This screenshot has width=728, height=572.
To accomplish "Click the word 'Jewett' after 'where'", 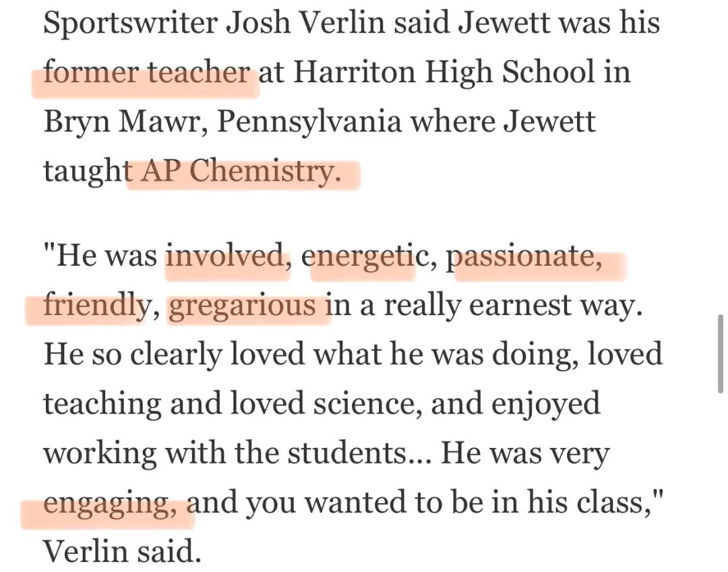I will (x=550, y=121).
